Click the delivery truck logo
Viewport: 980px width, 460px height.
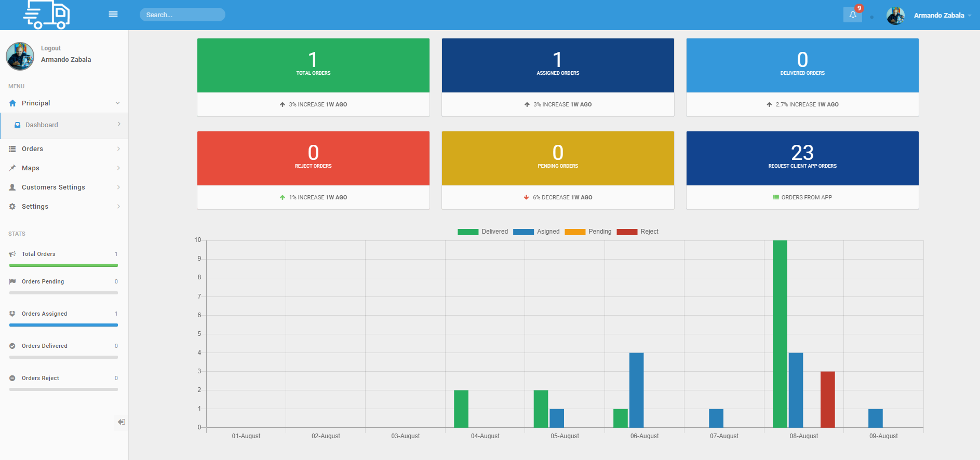(47, 15)
